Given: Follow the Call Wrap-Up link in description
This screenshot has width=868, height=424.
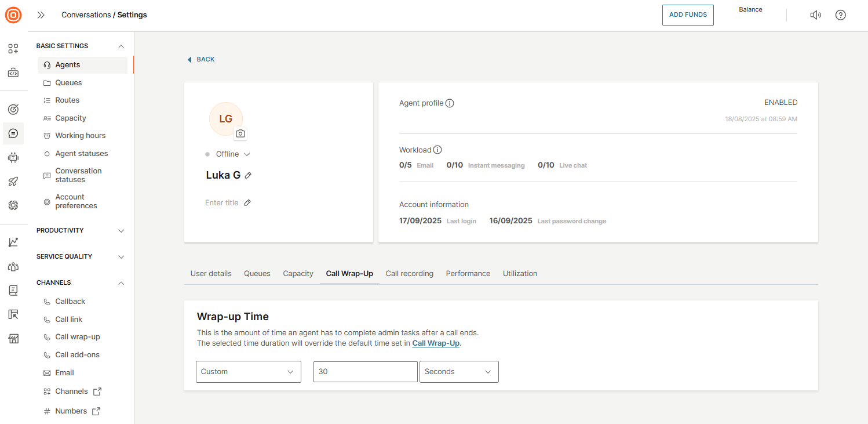Looking at the screenshot, I should pos(436,343).
